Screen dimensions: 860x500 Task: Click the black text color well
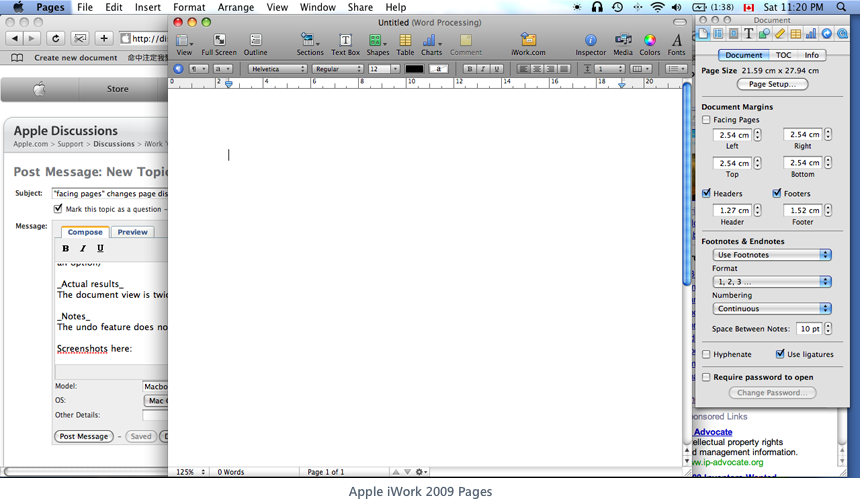414,69
